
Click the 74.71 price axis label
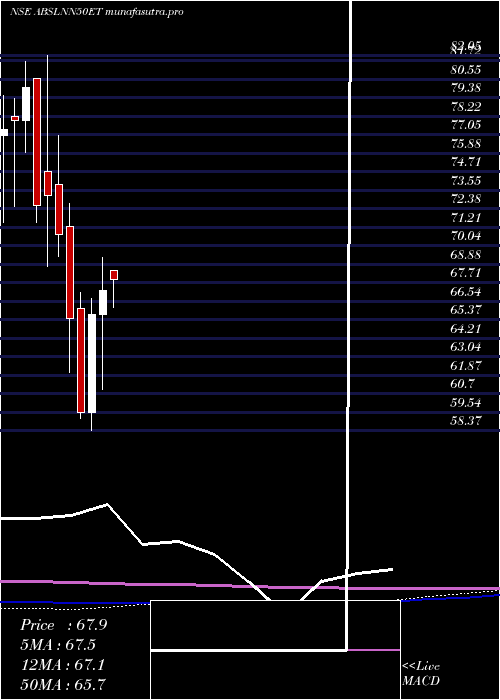pos(466,162)
